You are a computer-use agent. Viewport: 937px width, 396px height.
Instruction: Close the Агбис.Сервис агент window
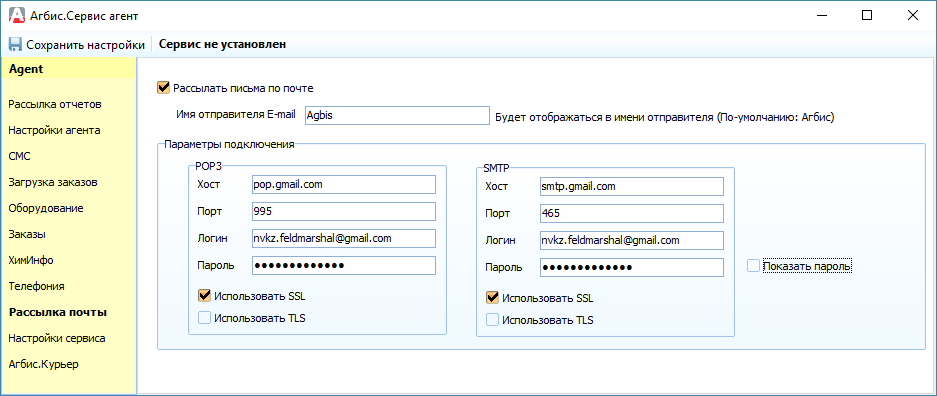pos(912,16)
